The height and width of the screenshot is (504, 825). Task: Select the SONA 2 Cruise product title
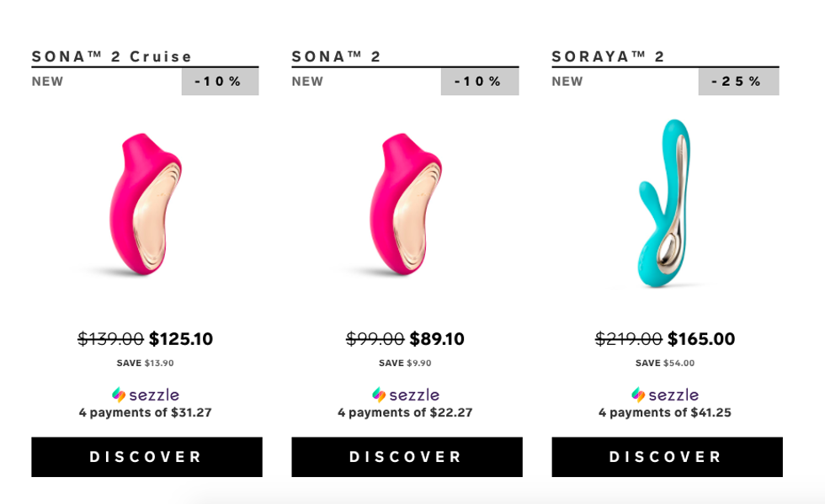coord(111,56)
